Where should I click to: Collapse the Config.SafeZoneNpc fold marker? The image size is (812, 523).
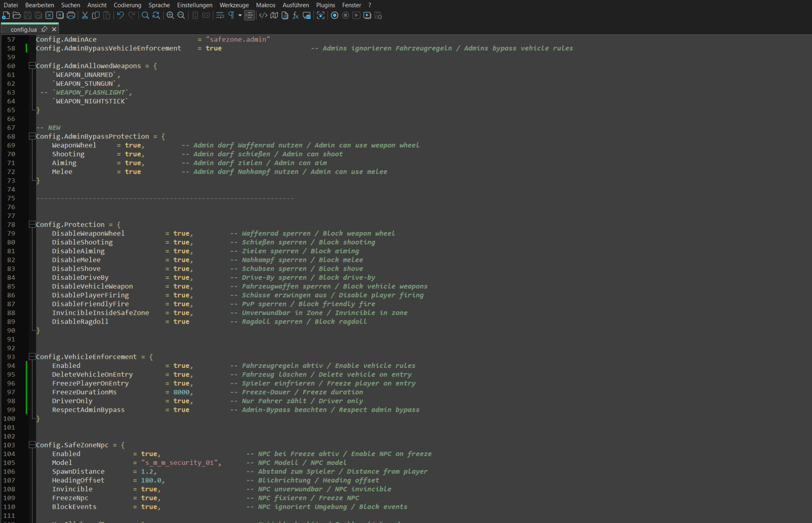(32, 445)
